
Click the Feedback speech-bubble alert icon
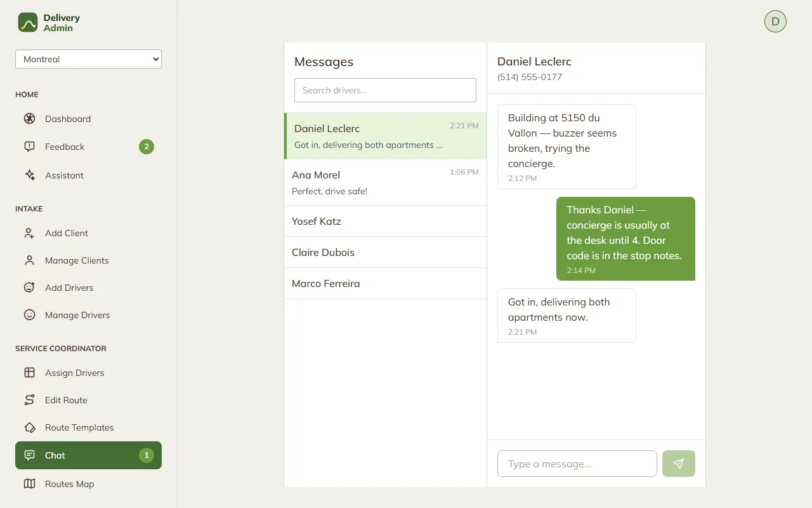[x=29, y=147]
